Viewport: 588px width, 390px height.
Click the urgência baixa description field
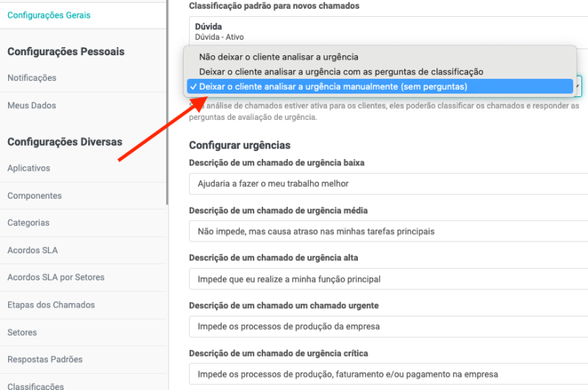click(388, 183)
